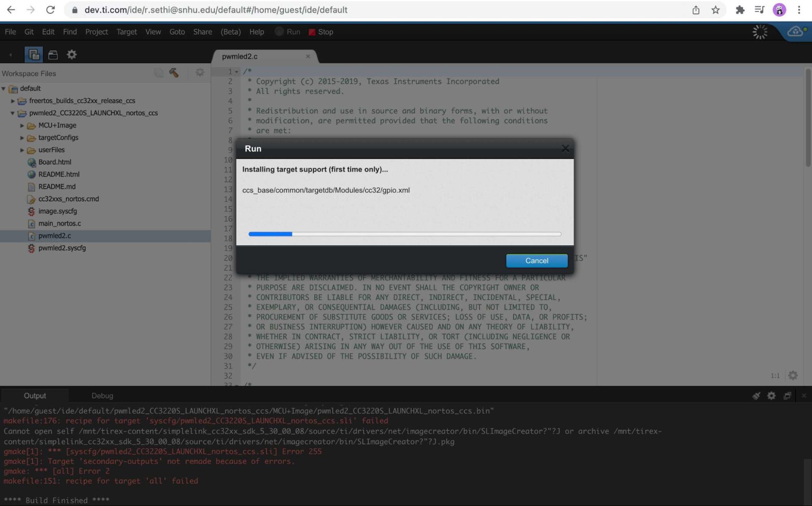Open the workspace files panel icon

coord(33,54)
